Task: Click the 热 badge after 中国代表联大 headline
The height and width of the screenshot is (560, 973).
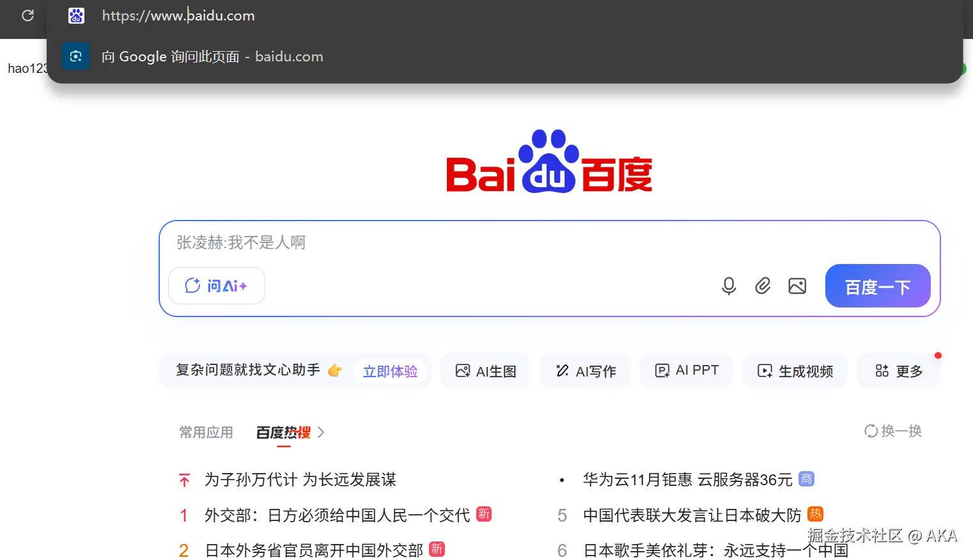Action: tap(815, 514)
